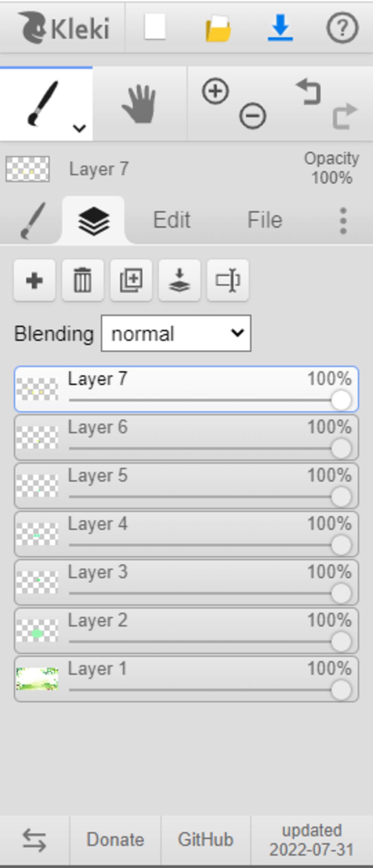The width and height of the screenshot is (373, 868).
Task: Expand the brush tool chevron
Action: [x=79, y=128]
